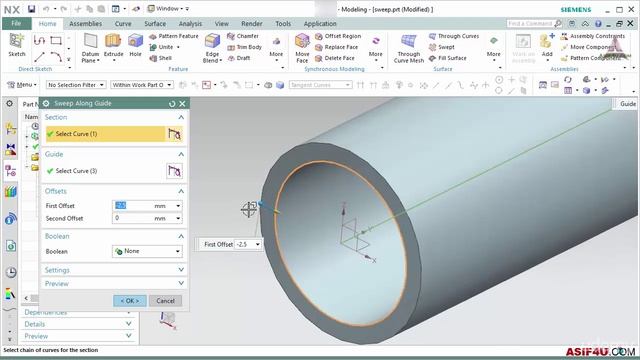The height and width of the screenshot is (360, 640).
Task: Edit the Second Offset value field
Action: 133,218
